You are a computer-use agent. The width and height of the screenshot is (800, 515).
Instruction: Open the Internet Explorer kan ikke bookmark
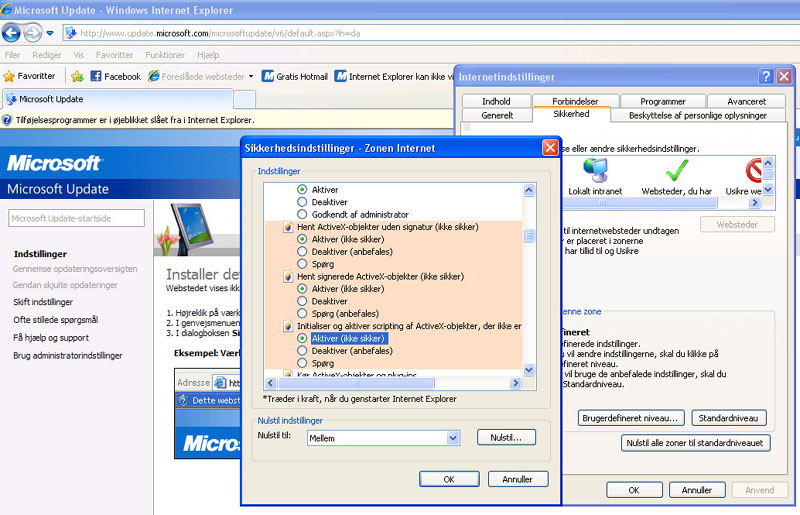pyautogui.click(x=394, y=76)
